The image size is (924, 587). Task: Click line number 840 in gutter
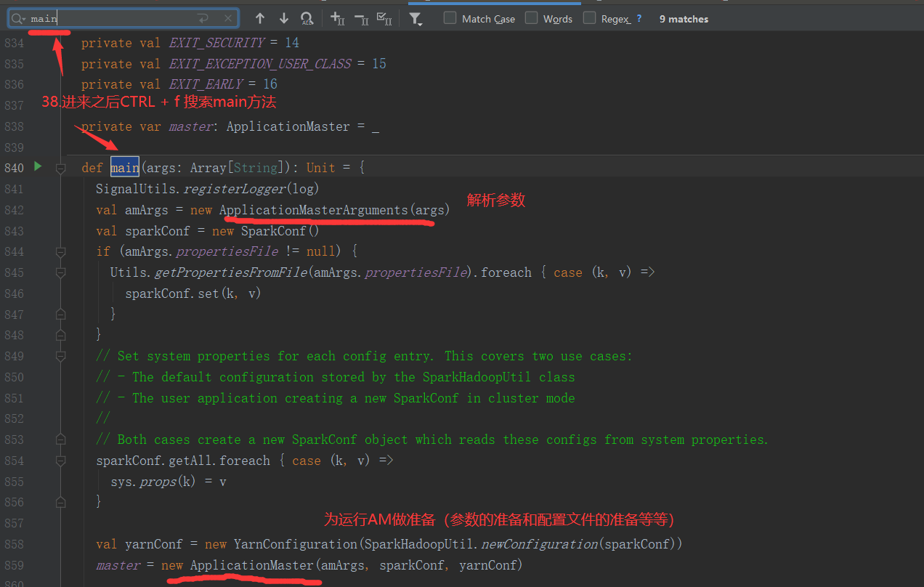coord(14,168)
